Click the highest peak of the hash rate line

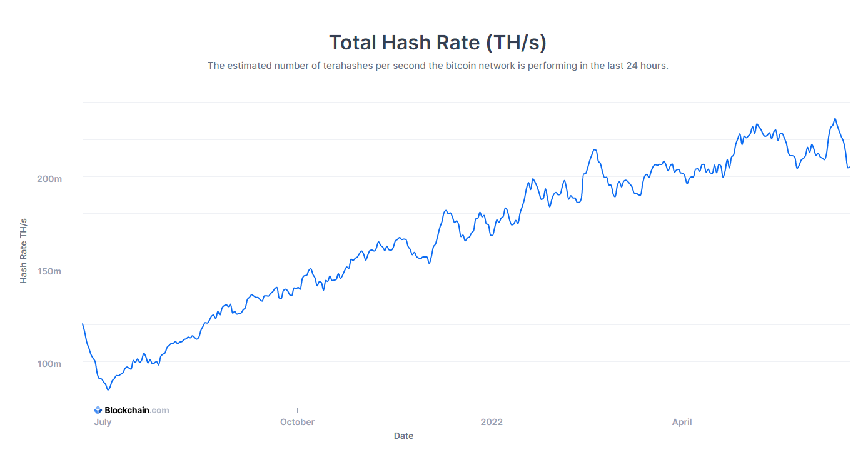[x=835, y=119]
